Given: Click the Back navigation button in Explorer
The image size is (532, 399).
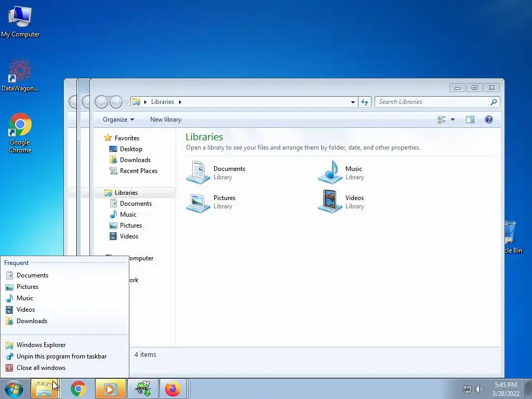Looking at the screenshot, I should pyautogui.click(x=101, y=102).
